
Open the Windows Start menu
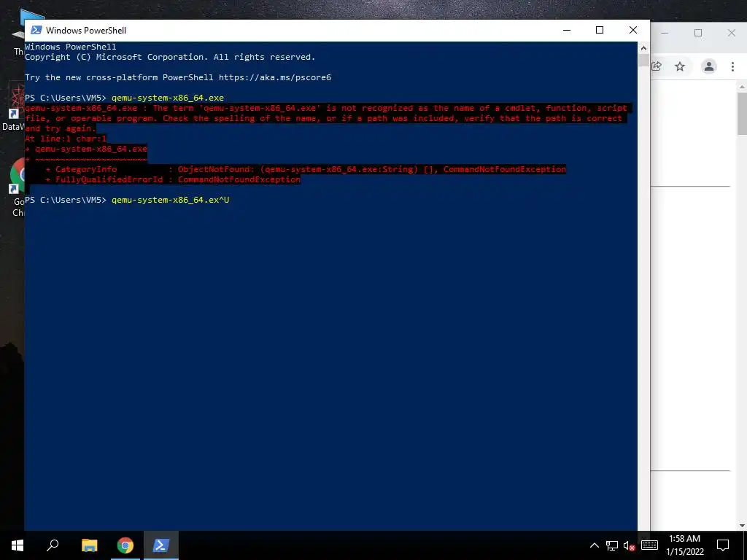coord(18,545)
